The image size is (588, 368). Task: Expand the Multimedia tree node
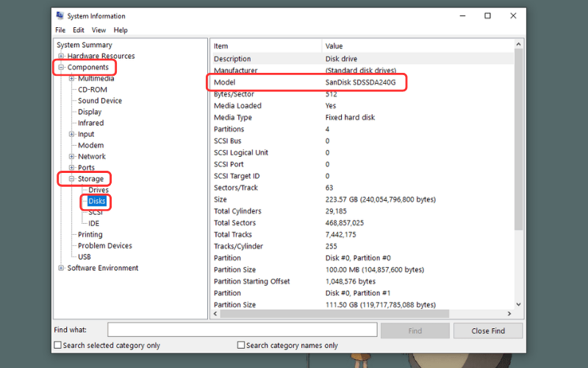[x=72, y=79]
